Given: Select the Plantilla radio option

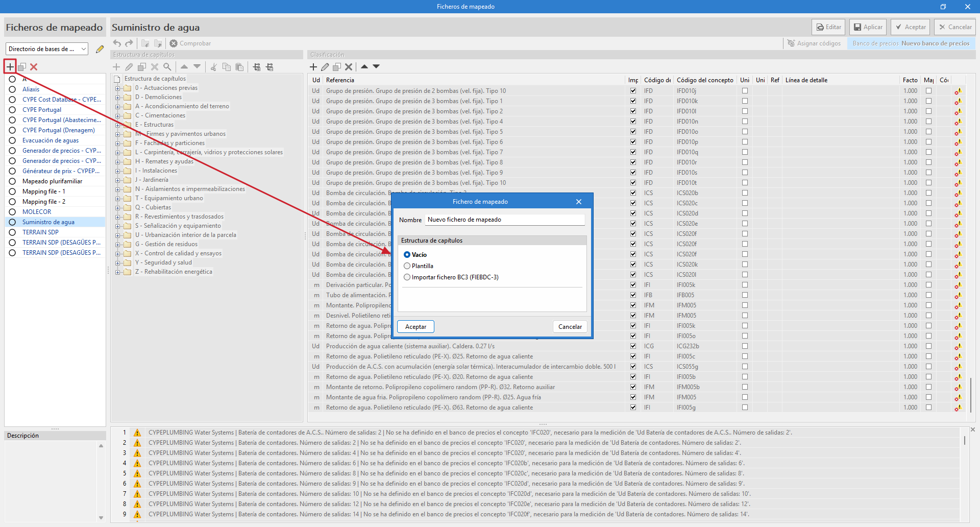Looking at the screenshot, I should point(407,266).
